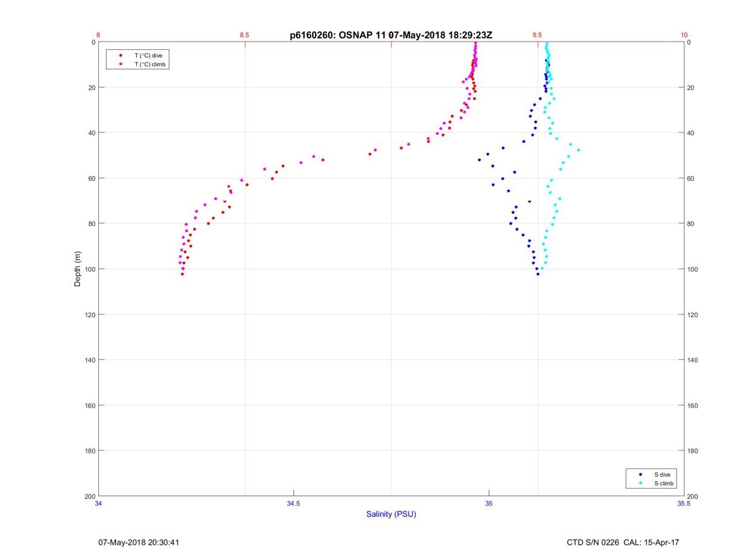Click the 100 tick on the left depth axis

click(x=89, y=269)
